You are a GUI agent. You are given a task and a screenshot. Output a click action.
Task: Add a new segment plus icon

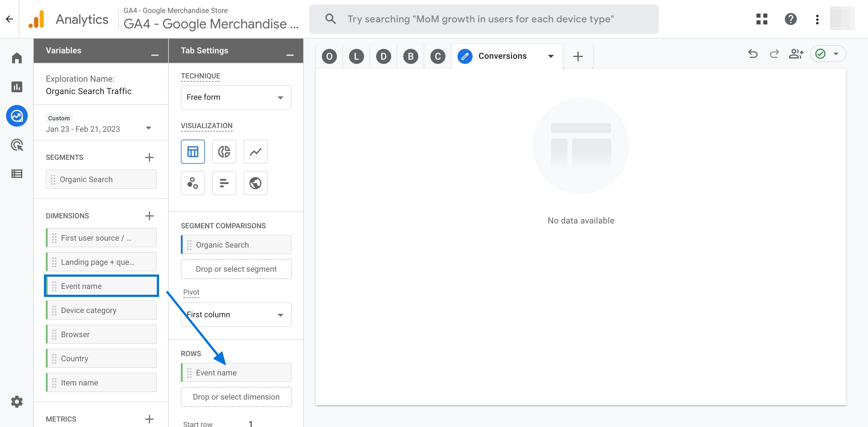tap(149, 157)
